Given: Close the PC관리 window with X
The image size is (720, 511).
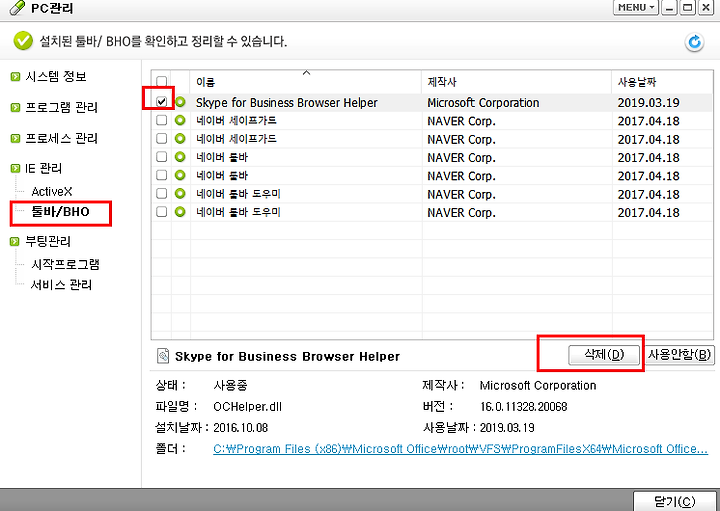Looking at the screenshot, I should (x=706, y=7).
